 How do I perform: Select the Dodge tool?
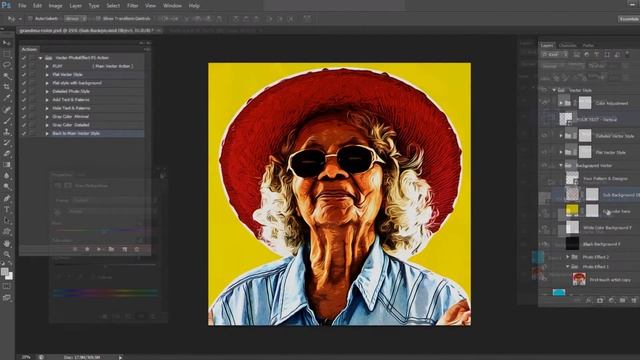coord(7,187)
